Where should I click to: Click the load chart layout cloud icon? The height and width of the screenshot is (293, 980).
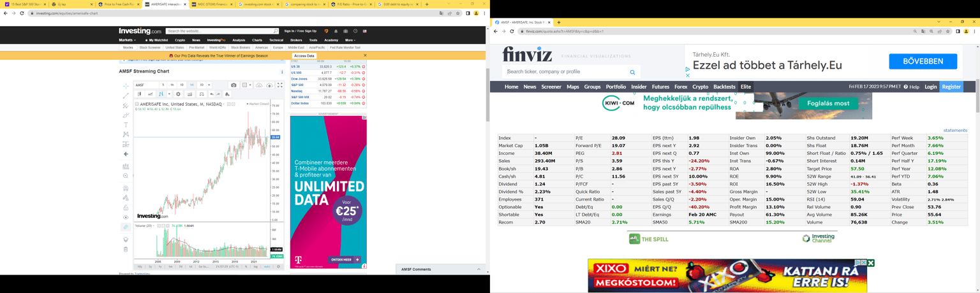point(259,85)
